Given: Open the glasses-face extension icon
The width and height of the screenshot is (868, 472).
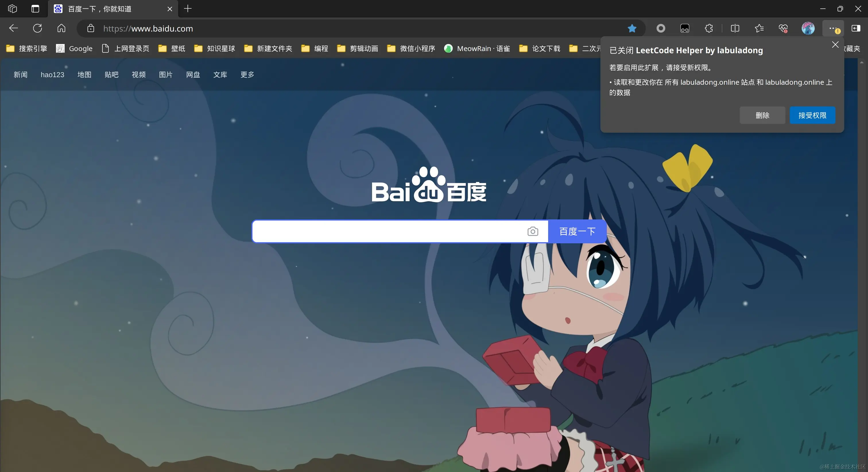Looking at the screenshot, I should tap(685, 28).
